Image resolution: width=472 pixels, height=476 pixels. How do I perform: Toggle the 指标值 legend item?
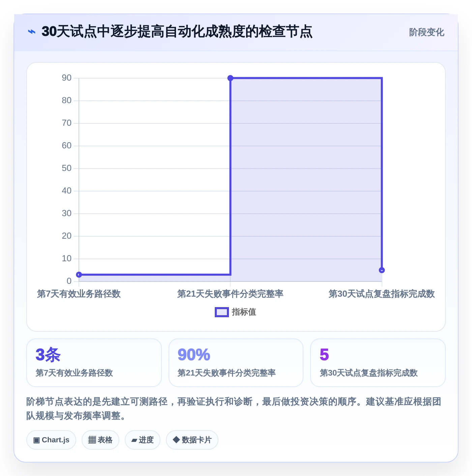click(x=236, y=312)
